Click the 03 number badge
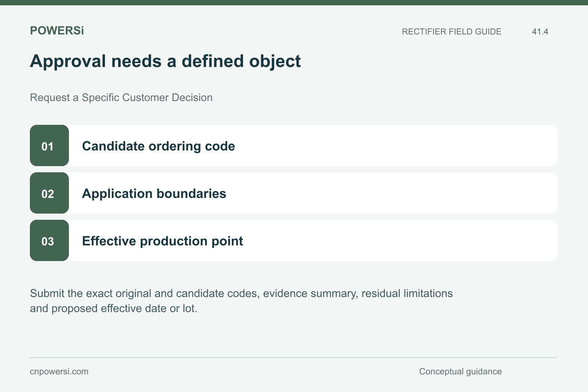The height and width of the screenshot is (392, 588). (x=49, y=240)
